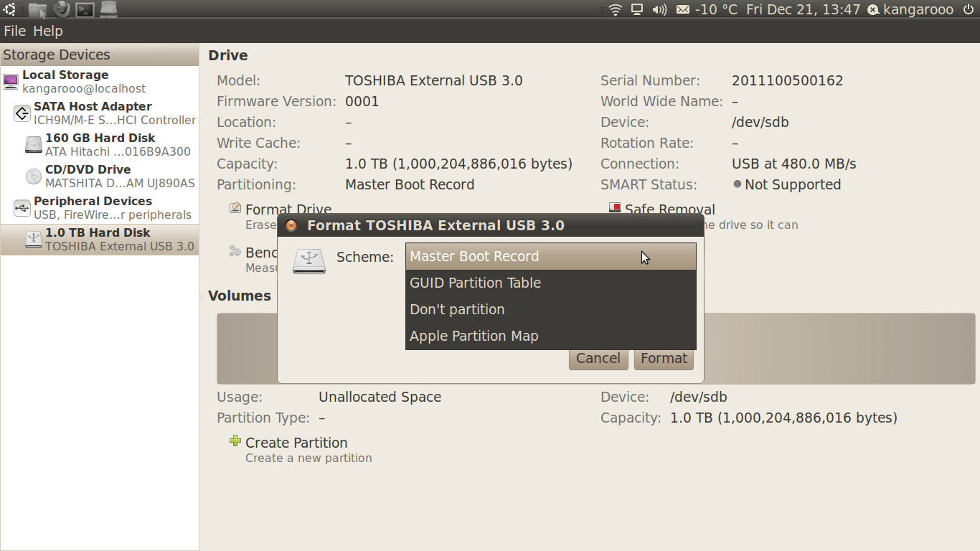Open the File menu
The width and height of the screenshot is (980, 551).
pyautogui.click(x=14, y=31)
